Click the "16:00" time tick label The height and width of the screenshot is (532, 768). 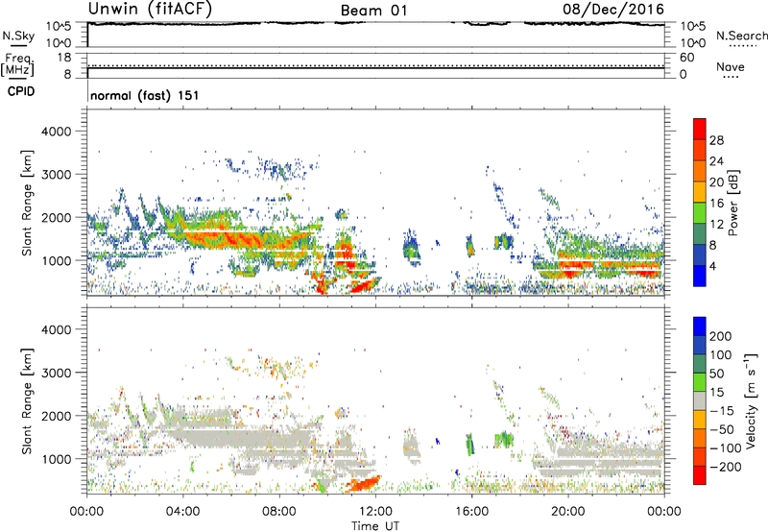(471, 512)
